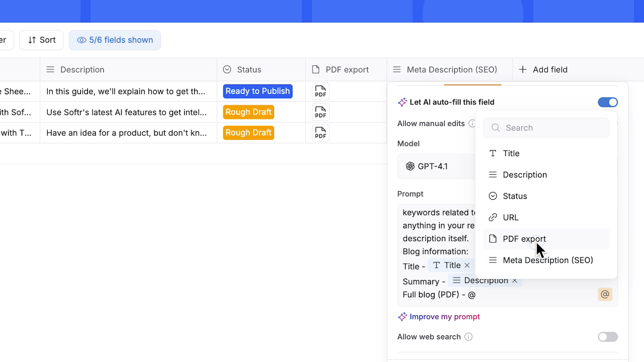This screenshot has height=362, width=644.
Task: Open PDF file icon in third row
Action: [320, 133]
